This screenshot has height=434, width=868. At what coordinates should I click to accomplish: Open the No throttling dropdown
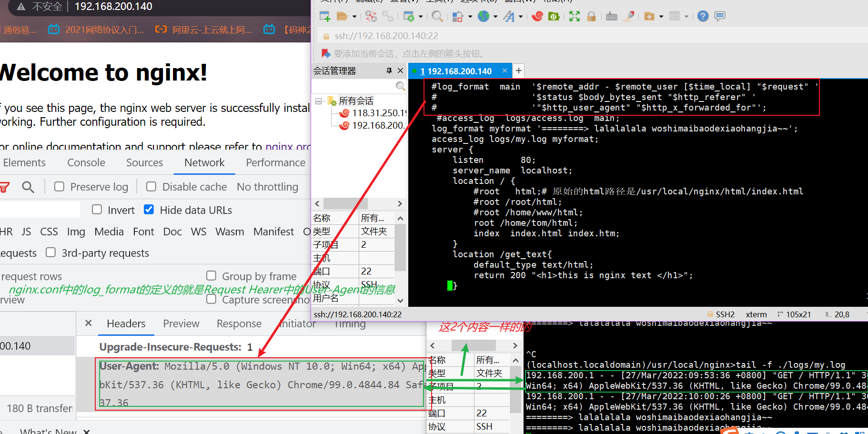pos(267,187)
